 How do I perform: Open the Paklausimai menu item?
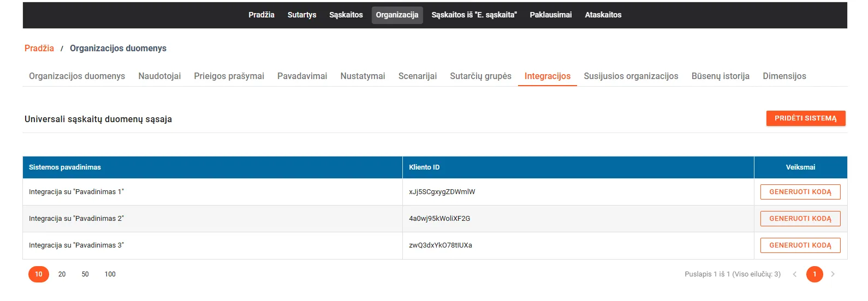click(550, 15)
